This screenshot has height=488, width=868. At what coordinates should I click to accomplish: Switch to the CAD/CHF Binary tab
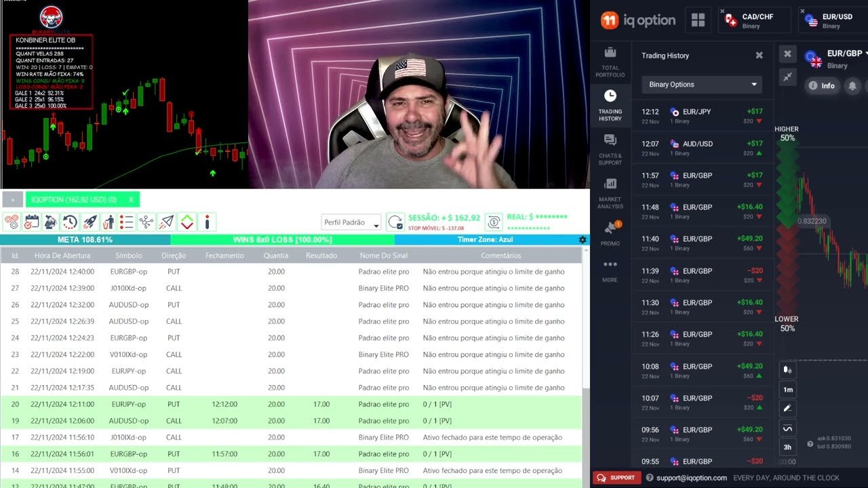755,20
